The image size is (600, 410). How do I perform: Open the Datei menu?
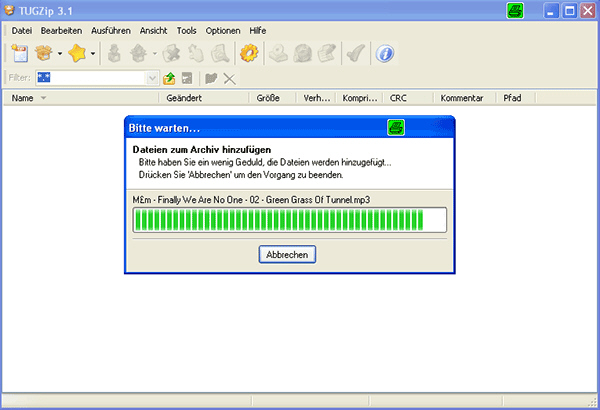click(x=22, y=31)
